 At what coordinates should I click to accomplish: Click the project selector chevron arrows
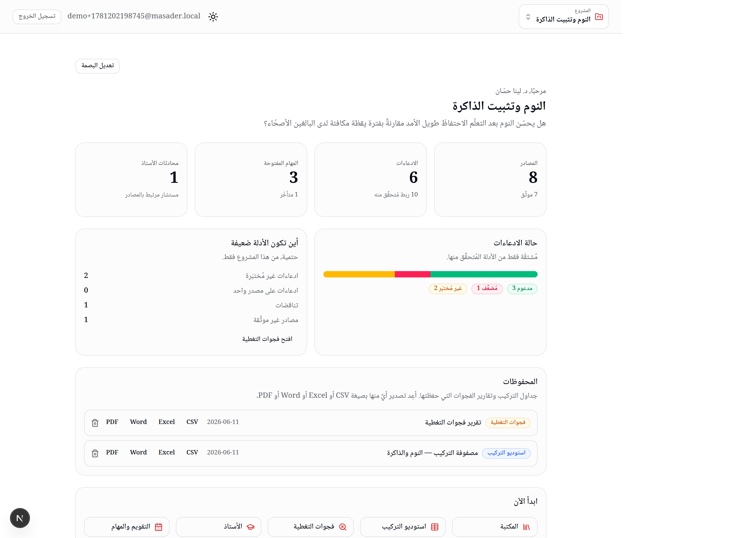[528, 17]
